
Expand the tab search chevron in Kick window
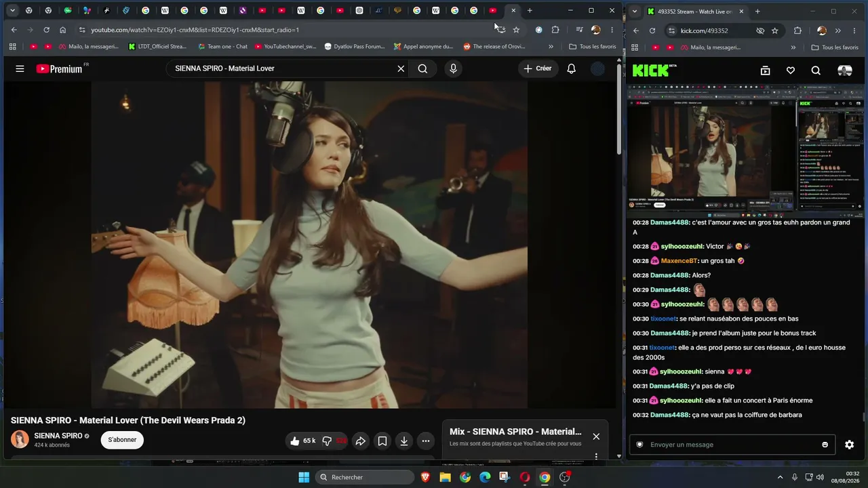point(634,12)
